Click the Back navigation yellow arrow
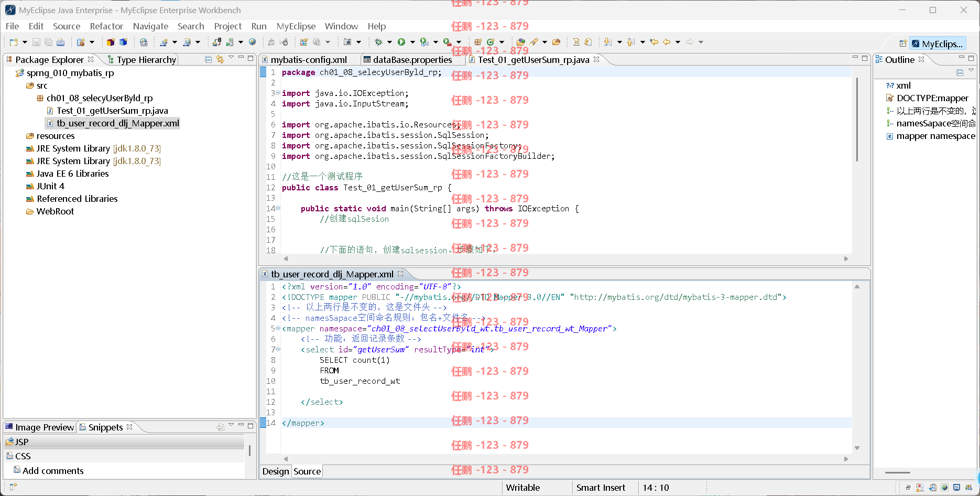The height and width of the screenshot is (496, 980). pyautogui.click(x=667, y=42)
